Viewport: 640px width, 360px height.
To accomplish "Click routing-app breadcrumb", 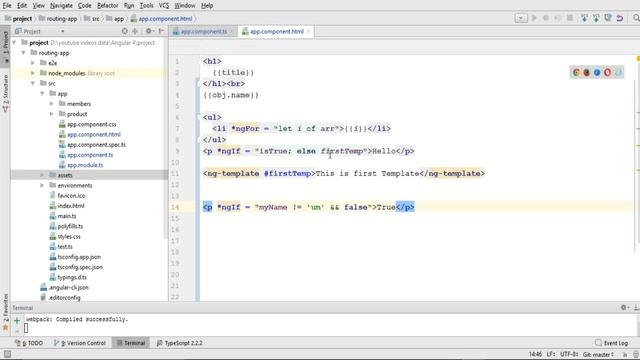I will point(58,18).
